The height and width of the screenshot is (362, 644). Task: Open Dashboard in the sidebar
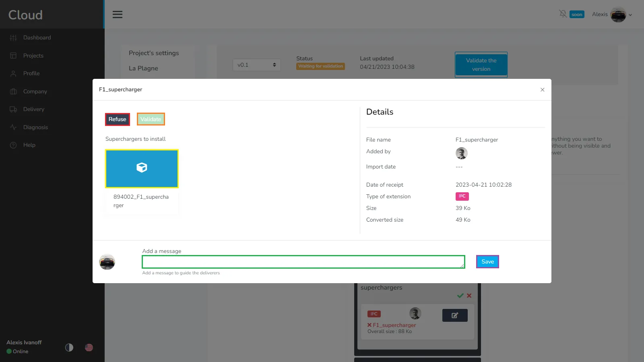37,38
